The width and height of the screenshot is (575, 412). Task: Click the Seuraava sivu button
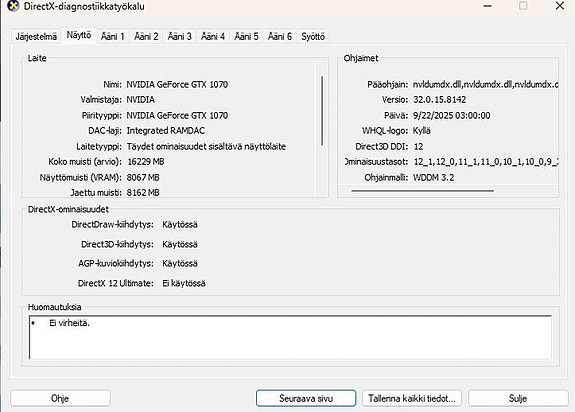[306, 398]
